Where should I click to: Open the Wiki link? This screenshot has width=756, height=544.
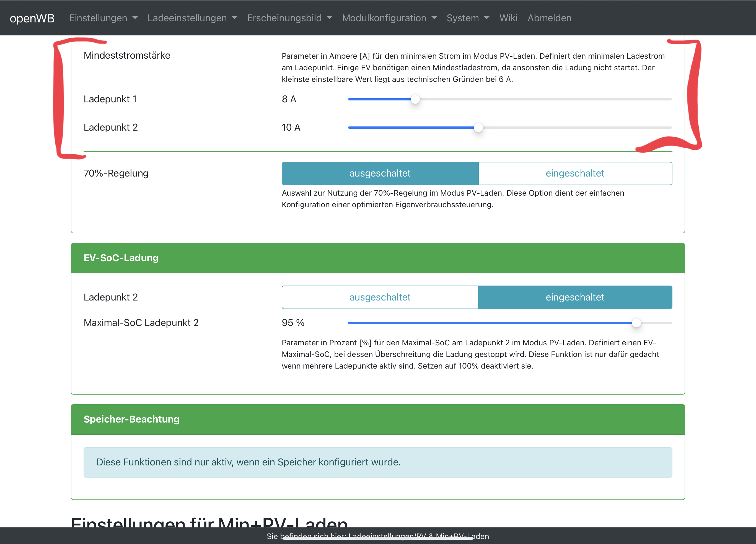[x=508, y=18]
